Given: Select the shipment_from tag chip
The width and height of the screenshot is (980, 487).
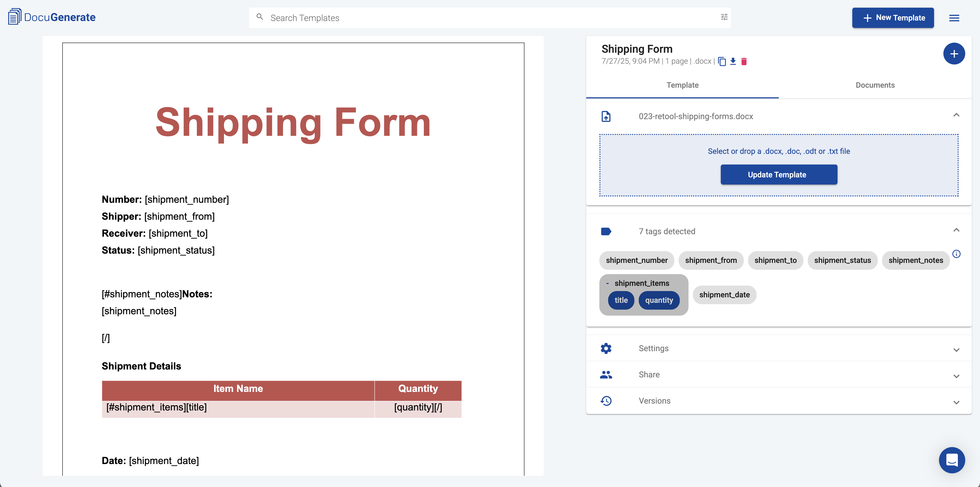Looking at the screenshot, I should pyautogui.click(x=711, y=260).
